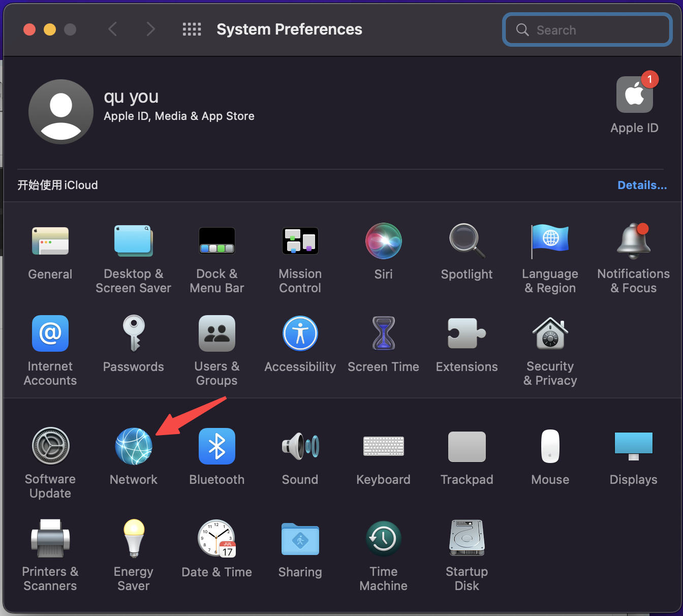683x616 pixels.
Task: Click the '开始使用 iCloud' label
Action: click(x=58, y=185)
